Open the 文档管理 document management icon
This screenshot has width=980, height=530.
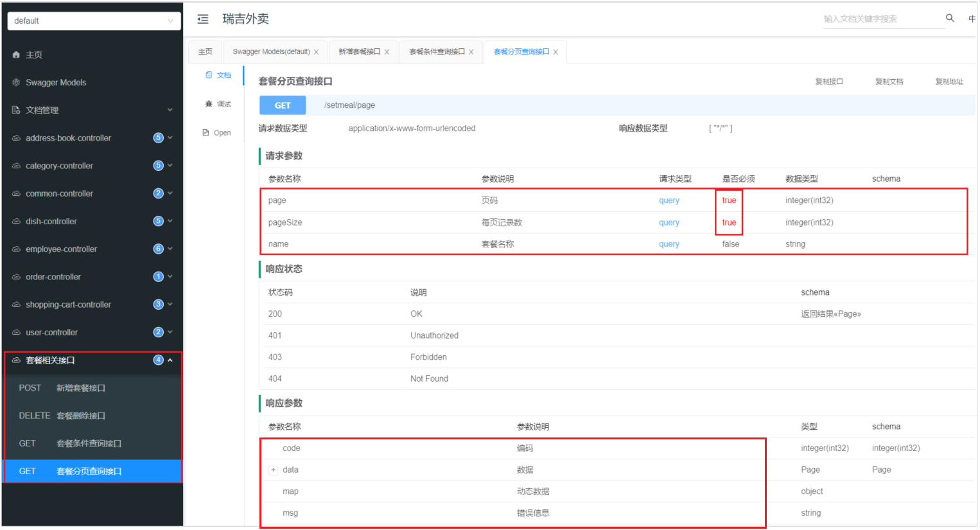point(16,109)
